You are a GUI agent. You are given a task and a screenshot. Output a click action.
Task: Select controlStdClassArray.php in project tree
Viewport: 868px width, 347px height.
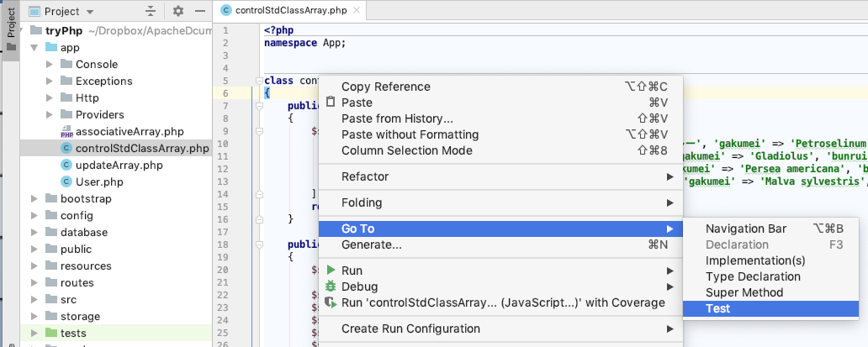[116, 148]
